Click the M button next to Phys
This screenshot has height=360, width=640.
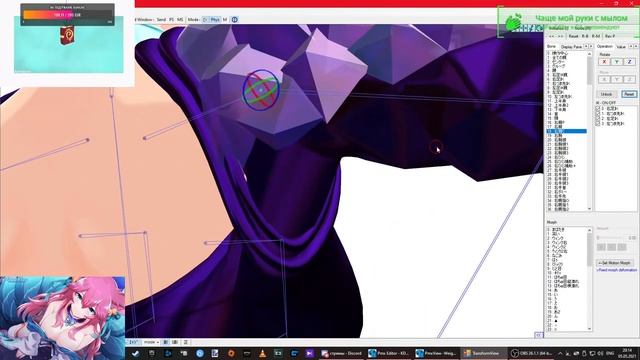point(225,20)
